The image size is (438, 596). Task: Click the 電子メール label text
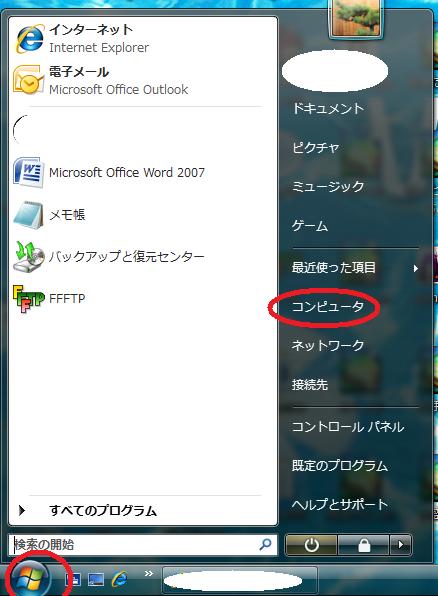(79, 71)
